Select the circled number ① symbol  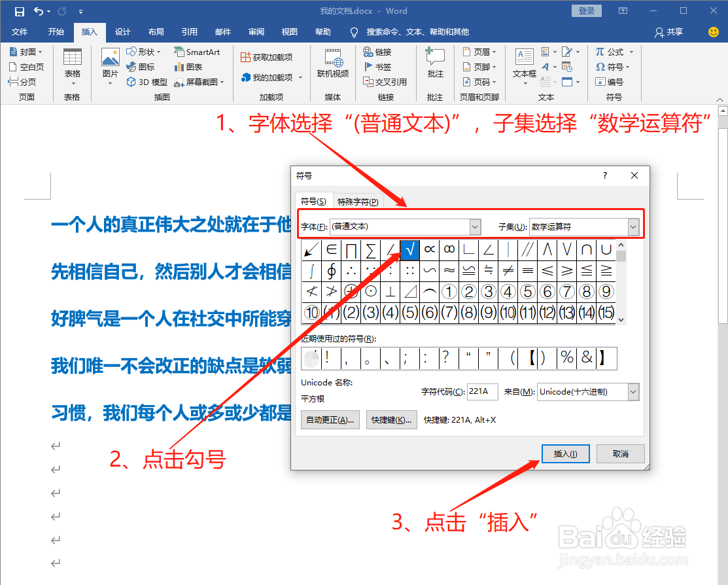(x=449, y=291)
